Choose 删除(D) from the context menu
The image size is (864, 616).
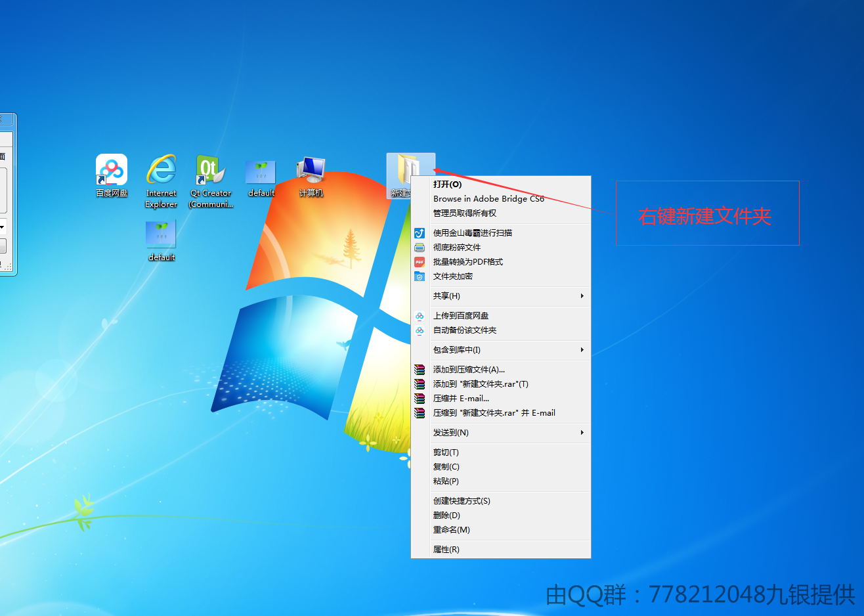[501, 516]
